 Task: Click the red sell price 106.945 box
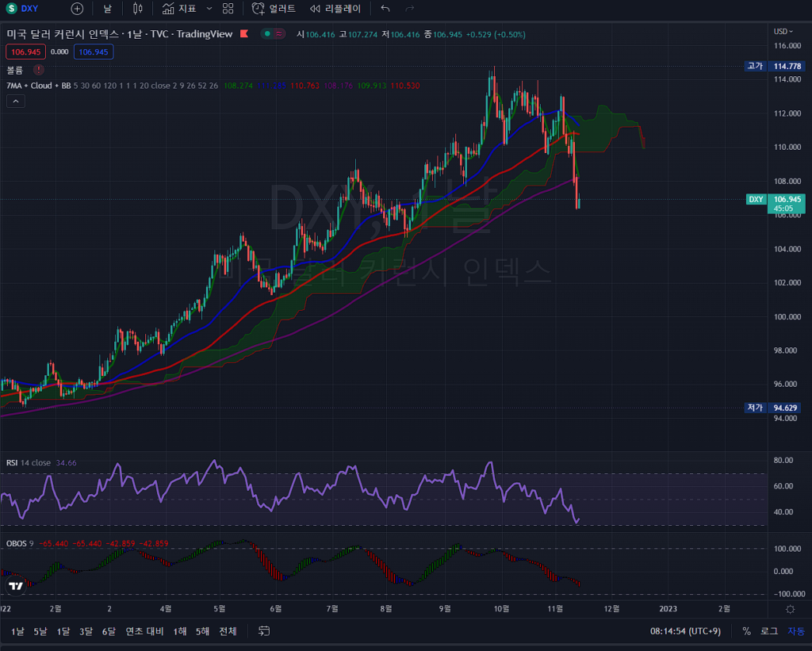(x=25, y=52)
